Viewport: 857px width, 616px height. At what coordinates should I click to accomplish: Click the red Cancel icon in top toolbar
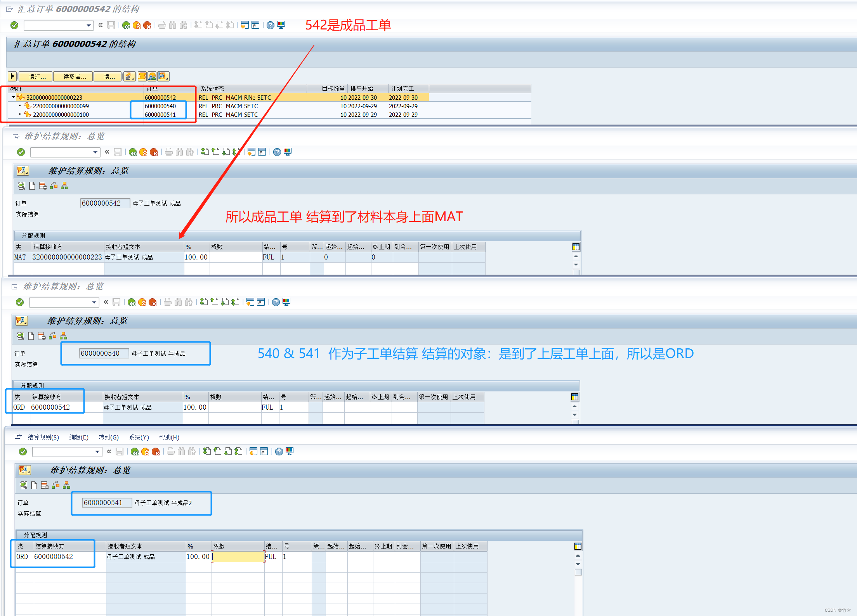[147, 25]
